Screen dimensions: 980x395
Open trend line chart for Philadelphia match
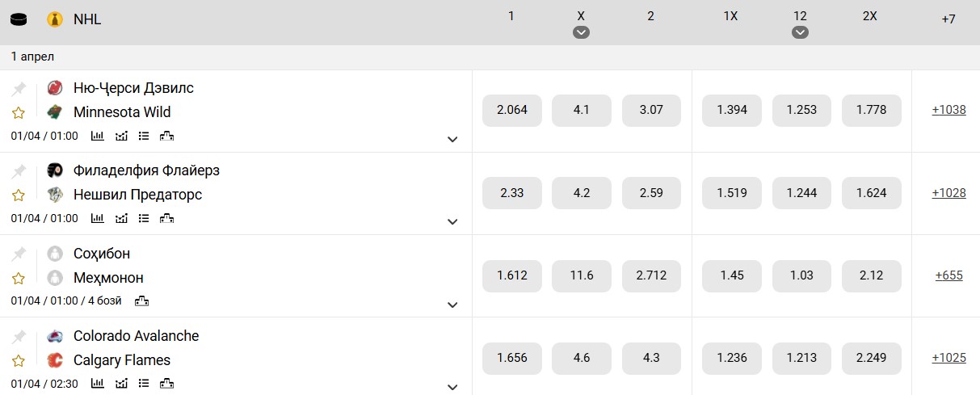click(x=121, y=218)
